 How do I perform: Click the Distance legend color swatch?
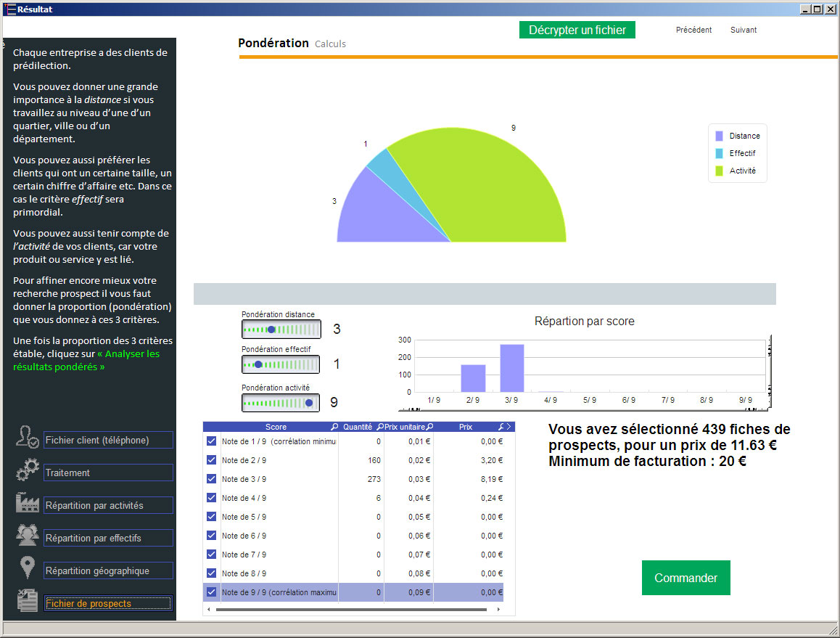(x=719, y=136)
